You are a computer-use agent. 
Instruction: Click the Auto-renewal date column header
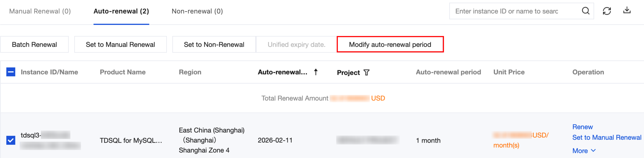282,72
